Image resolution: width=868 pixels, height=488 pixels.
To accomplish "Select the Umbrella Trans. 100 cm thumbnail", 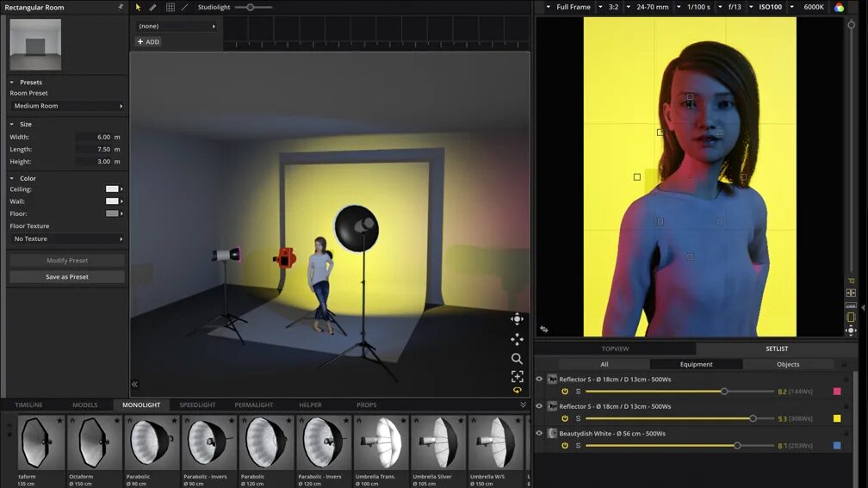I will (381, 442).
